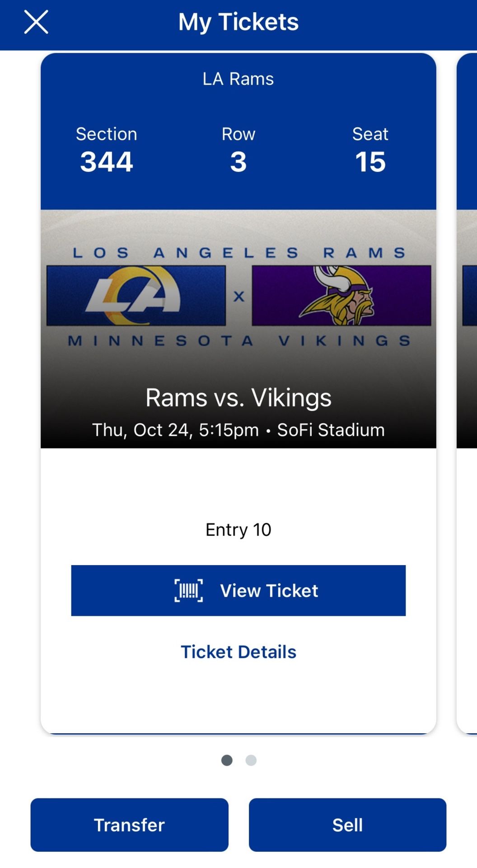Tap the LA Rams logo image

point(136,296)
